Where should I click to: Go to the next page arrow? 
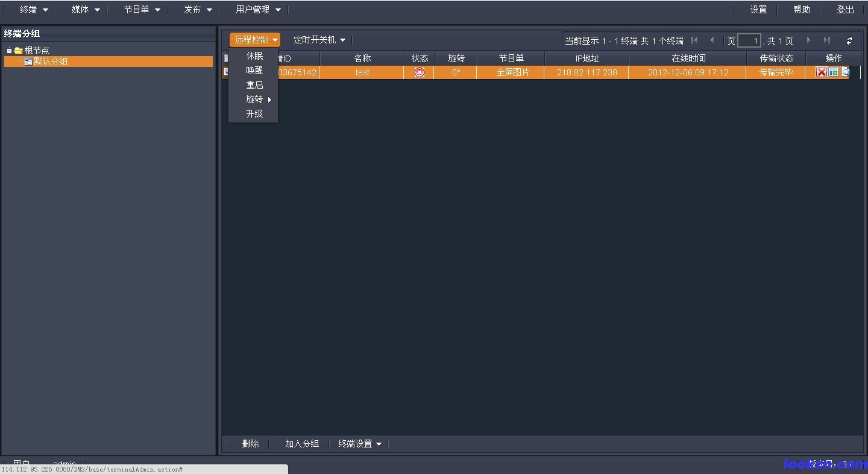[x=808, y=40]
